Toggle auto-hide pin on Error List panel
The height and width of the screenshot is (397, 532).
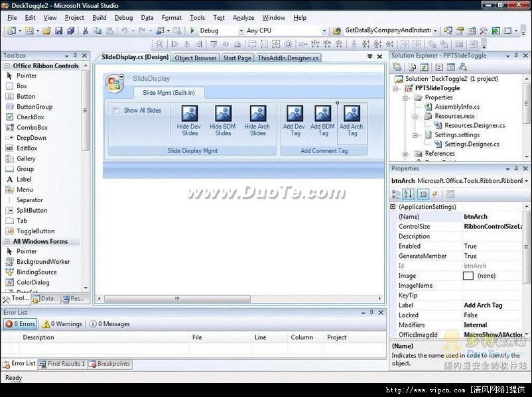coord(371,312)
